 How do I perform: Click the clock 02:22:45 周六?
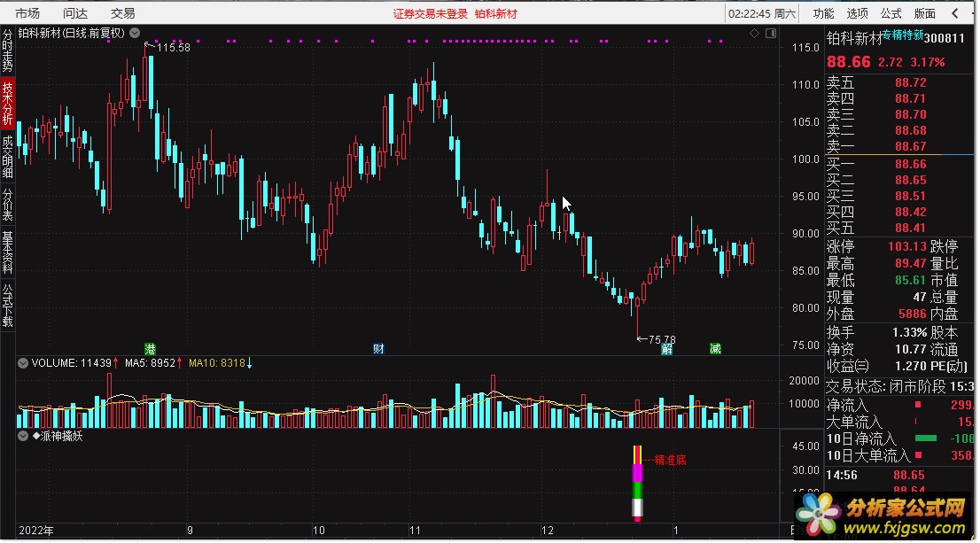(762, 14)
